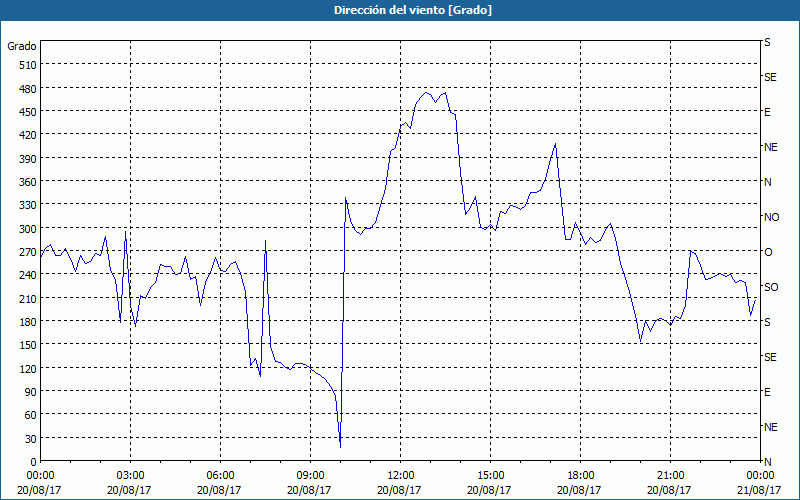Screen dimensions: 800x500
Task: Click the Grado axis unit label
Action: pyautogui.click(x=22, y=46)
